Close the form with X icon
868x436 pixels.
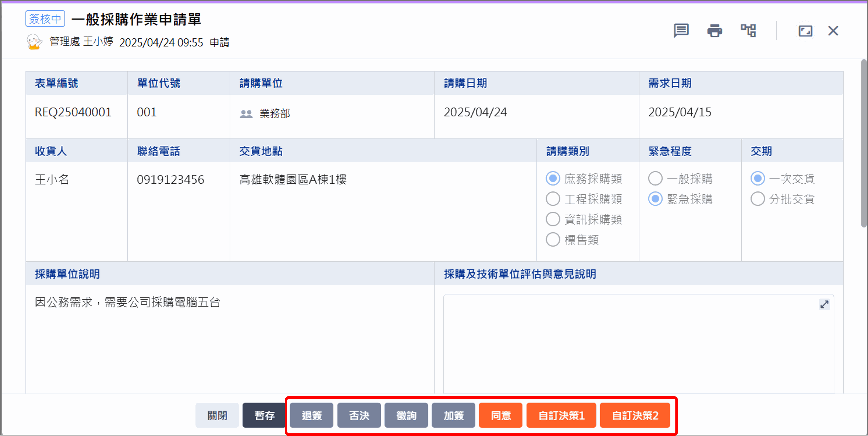pos(833,31)
